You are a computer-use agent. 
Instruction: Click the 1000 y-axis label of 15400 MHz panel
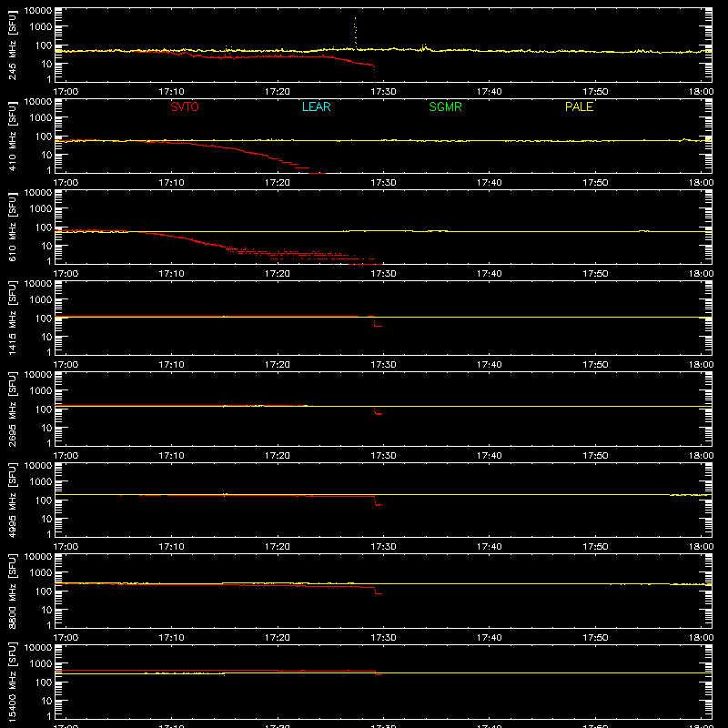click(41, 664)
